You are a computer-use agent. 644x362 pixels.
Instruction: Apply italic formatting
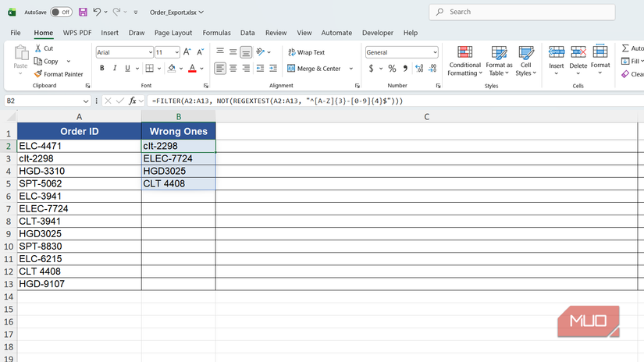(x=115, y=68)
